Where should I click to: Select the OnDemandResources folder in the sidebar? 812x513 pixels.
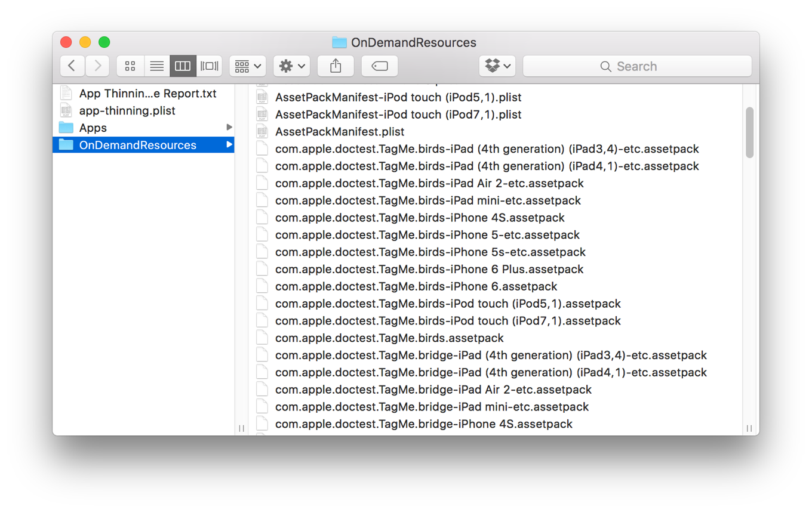coord(137,144)
